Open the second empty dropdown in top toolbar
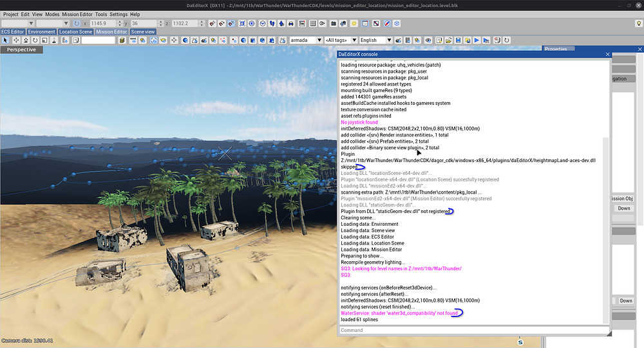Screen dimensions: 644x348 click(53, 23)
